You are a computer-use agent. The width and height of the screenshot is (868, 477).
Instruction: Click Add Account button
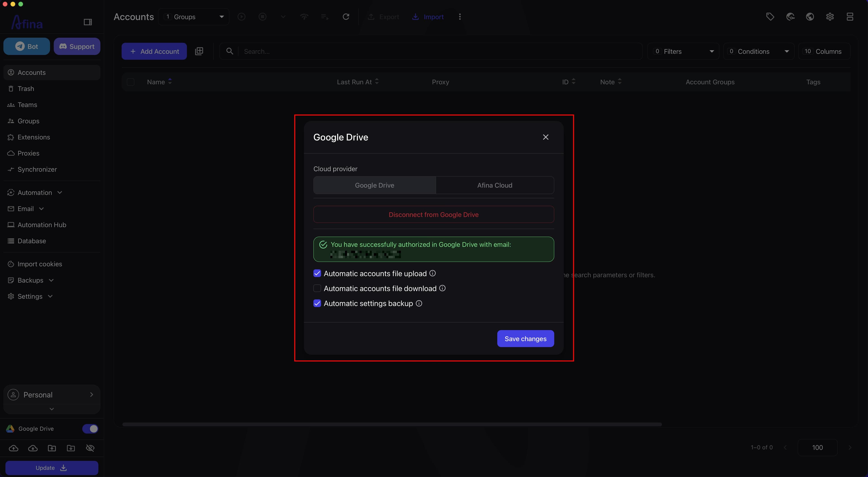154,51
